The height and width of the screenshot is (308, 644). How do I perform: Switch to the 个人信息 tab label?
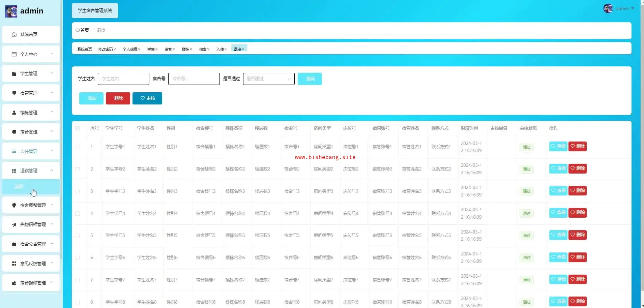point(130,49)
